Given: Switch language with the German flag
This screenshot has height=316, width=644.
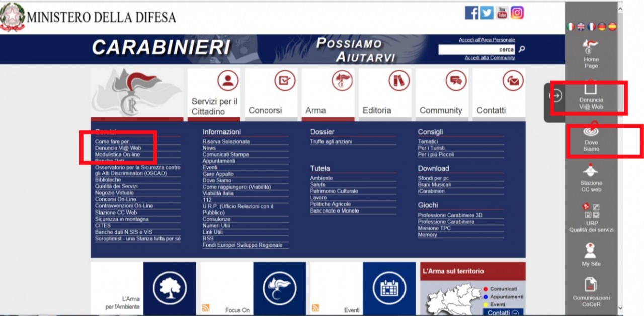Looking at the screenshot, I should click(602, 27).
